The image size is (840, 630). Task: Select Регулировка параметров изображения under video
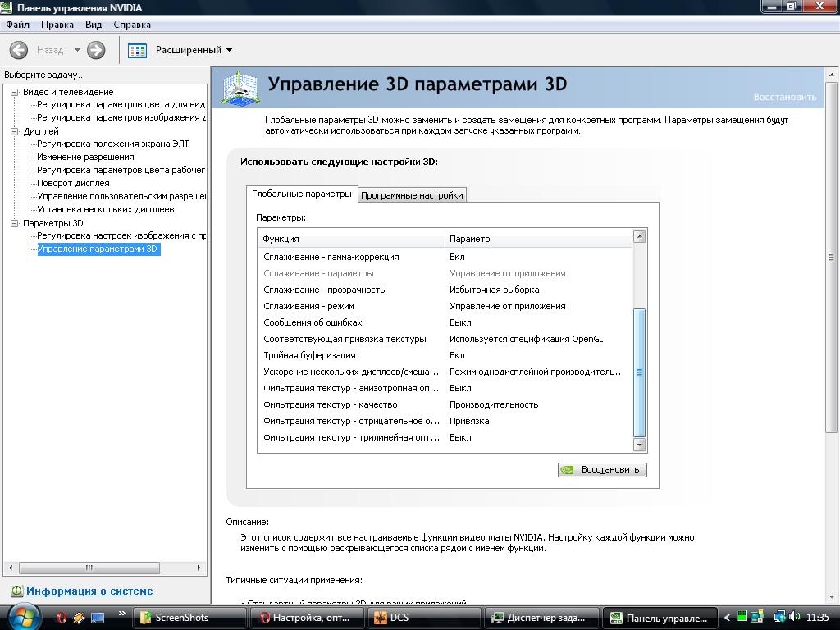click(121, 117)
